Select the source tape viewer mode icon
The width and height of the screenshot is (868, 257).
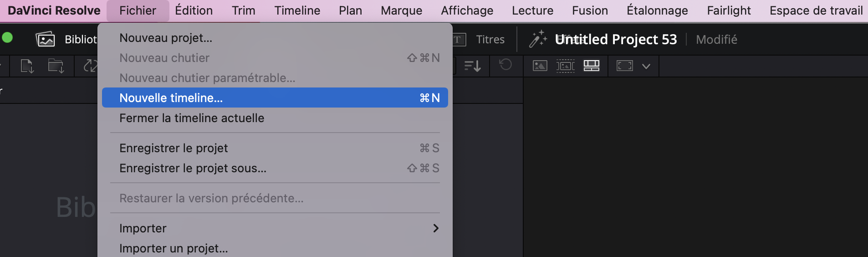tap(565, 66)
